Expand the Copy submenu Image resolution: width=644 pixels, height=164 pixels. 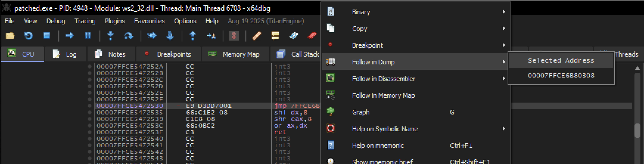416,29
